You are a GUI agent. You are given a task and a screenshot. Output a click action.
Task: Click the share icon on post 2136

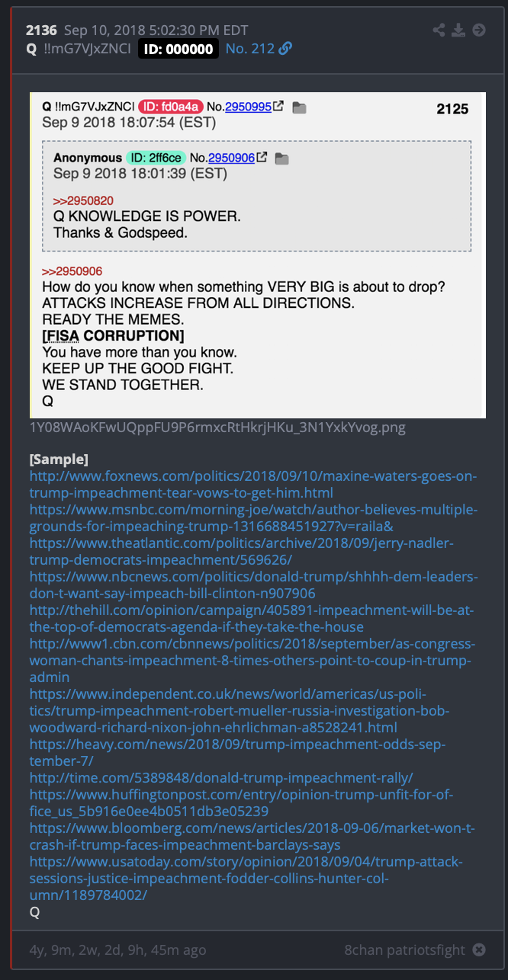pyautogui.click(x=439, y=30)
